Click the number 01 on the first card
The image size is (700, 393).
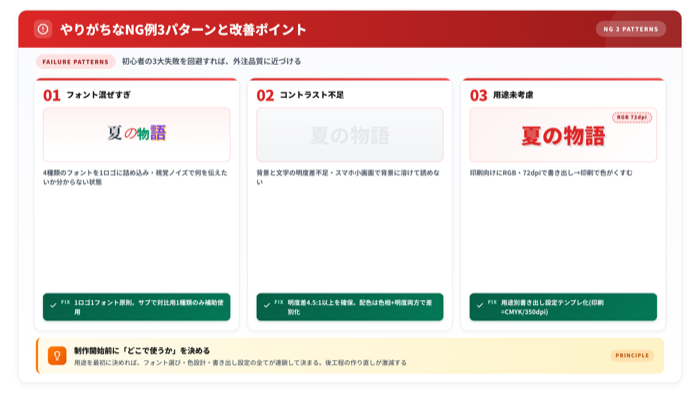click(x=52, y=95)
